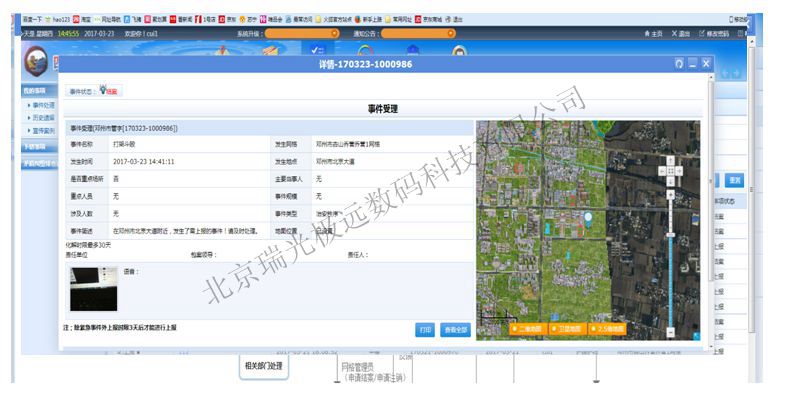Click the map pan-up arrow
The height and width of the screenshot is (396, 790).
[x=671, y=161]
